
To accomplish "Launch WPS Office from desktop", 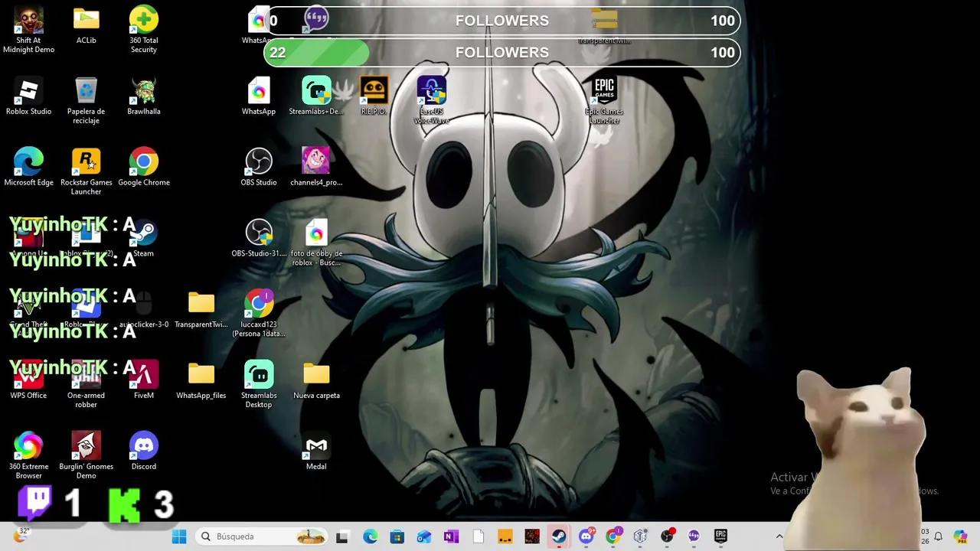I will pyautogui.click(x=28, y=381).
